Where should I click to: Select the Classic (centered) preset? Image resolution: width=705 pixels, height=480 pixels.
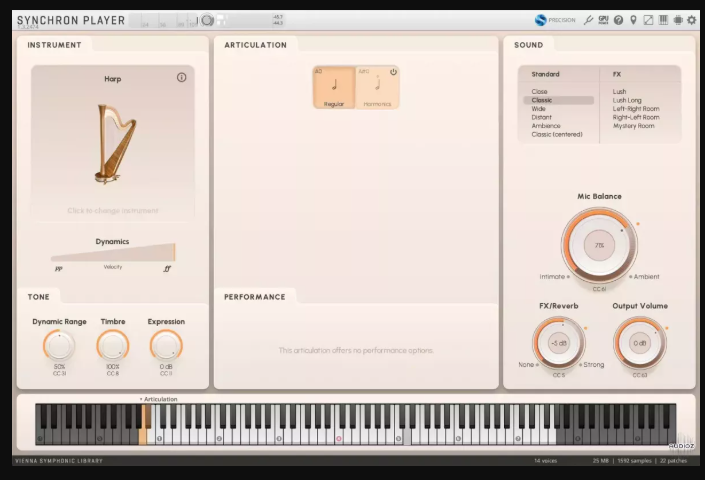tap(557, 134)
